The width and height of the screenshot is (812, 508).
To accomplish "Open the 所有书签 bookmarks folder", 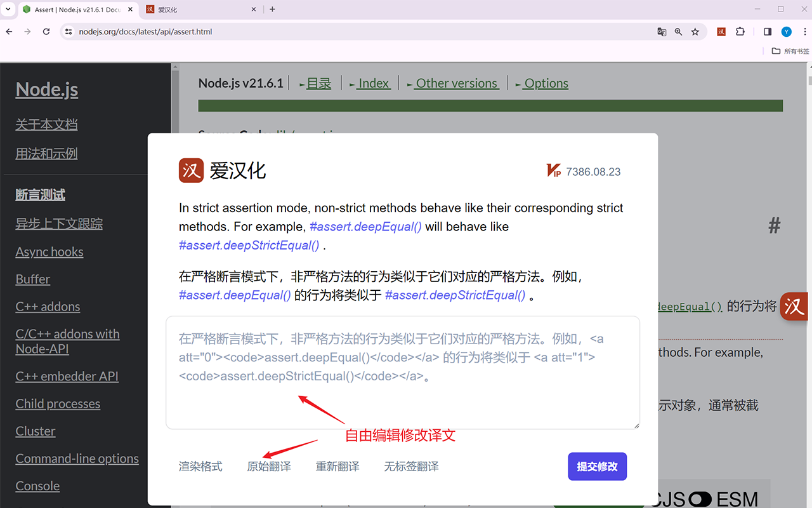I will 789,51.
